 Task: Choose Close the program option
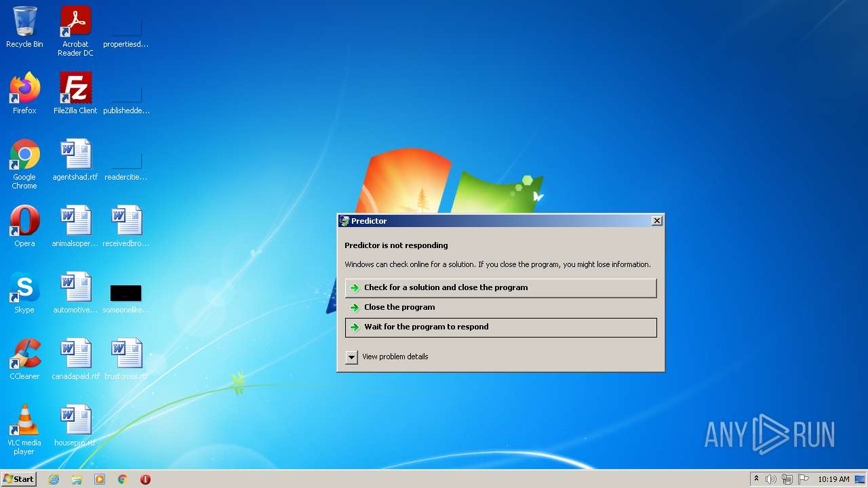point(500,307)
